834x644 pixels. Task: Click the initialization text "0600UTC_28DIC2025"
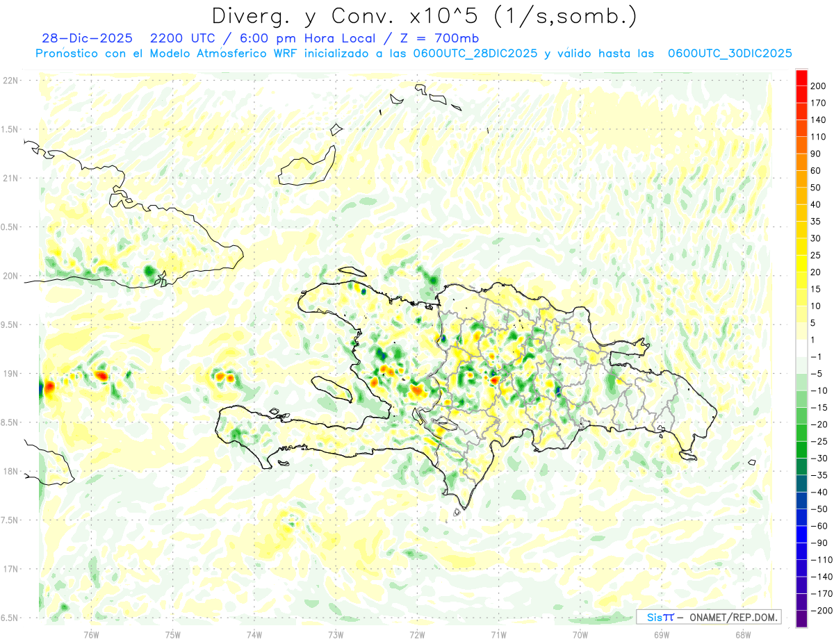475,53
